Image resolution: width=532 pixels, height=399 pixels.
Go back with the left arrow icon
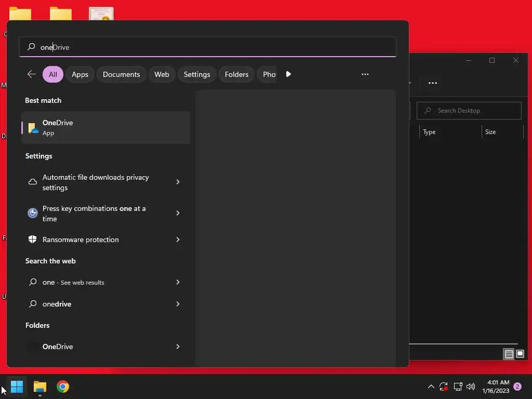32,74
